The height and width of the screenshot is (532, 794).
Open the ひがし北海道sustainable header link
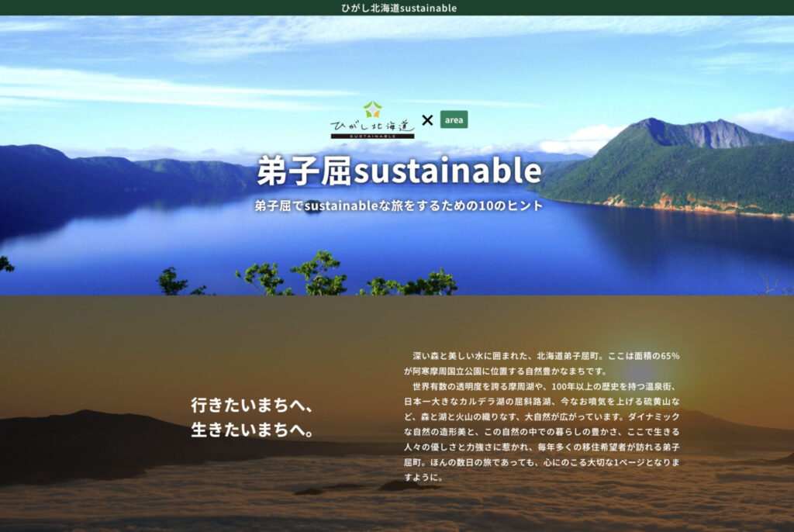tap(399, 8)
